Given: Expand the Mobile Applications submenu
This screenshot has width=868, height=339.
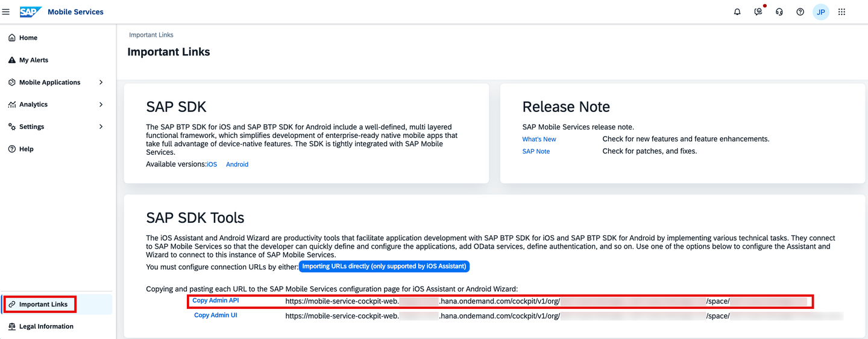Looking at the screenshot, I should (x=101, y=82).
